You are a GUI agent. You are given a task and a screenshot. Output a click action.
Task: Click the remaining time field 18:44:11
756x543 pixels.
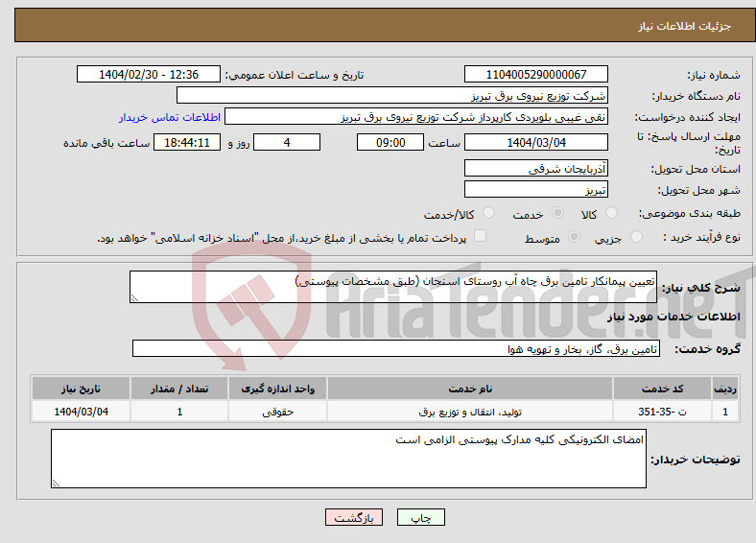[x=187, y=142]
